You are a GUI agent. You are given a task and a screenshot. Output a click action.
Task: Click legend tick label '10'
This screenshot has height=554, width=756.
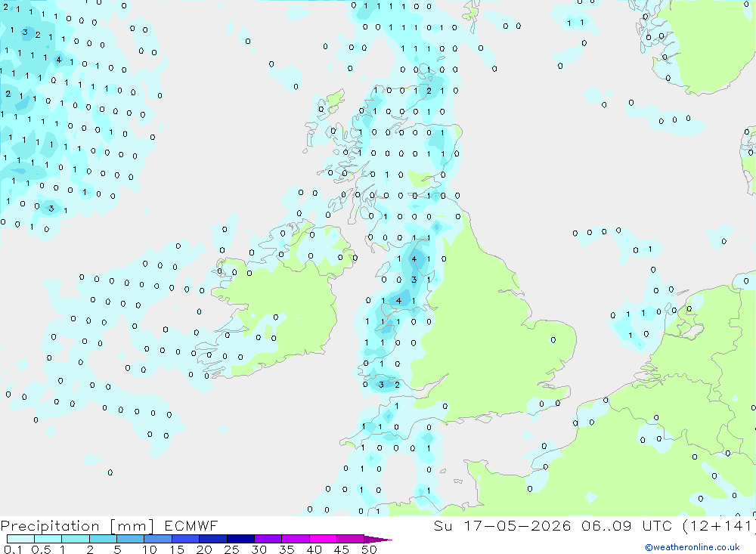pos(150,549)
